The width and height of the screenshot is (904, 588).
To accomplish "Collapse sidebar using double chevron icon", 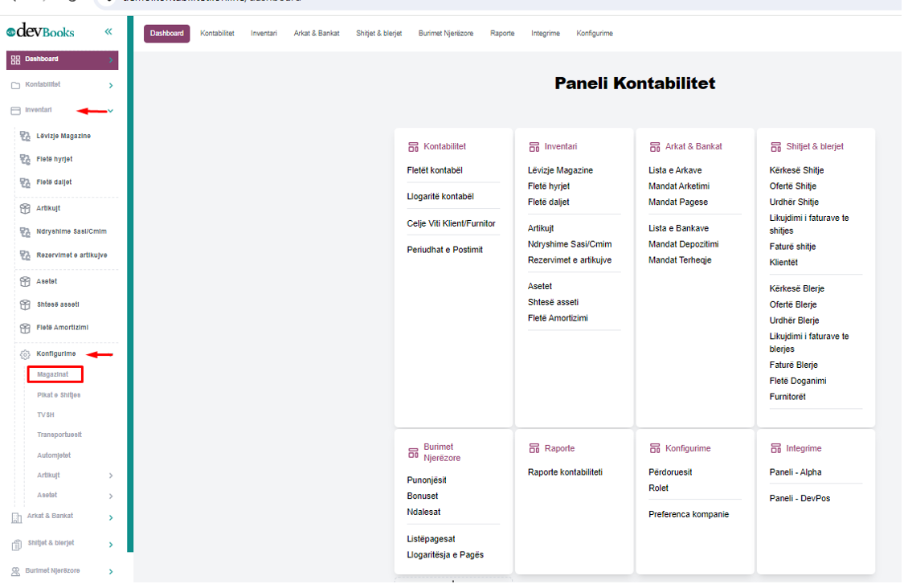I will [x=108, y=31].
